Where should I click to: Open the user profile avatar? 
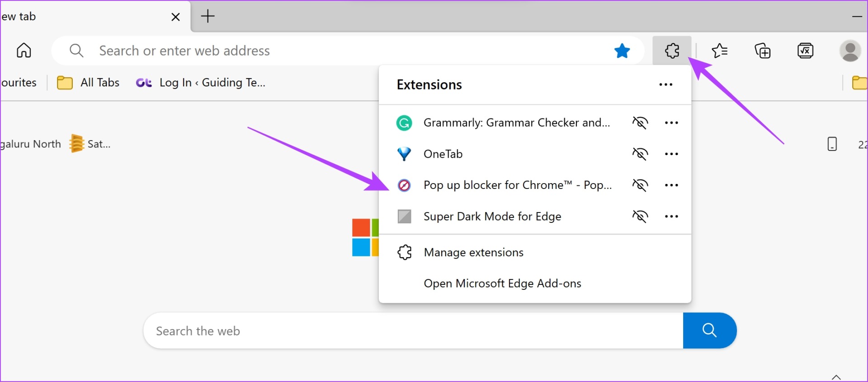click(x=850, y=51)
